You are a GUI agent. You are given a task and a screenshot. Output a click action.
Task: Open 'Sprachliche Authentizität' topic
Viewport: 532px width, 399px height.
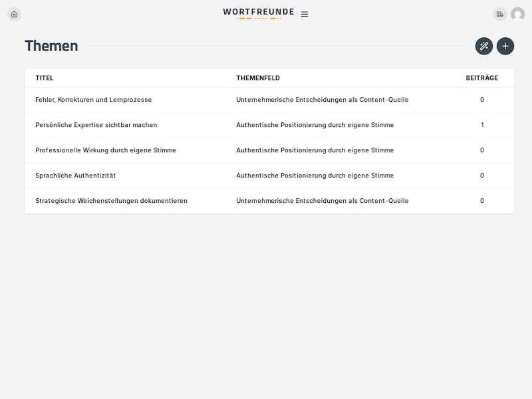[x=76, y=176]
